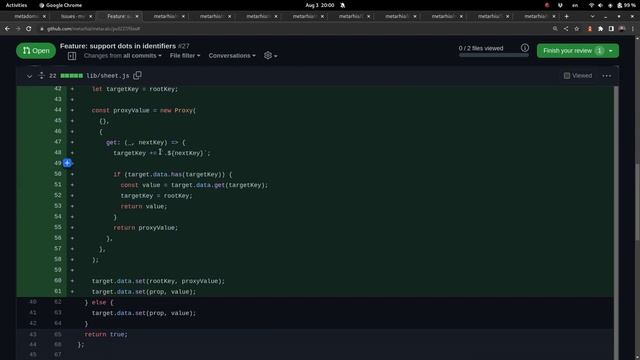The height and width of the screenshot is (360, 640).
Task: Bookmark this page with the star
Action: tap(576, 29)
